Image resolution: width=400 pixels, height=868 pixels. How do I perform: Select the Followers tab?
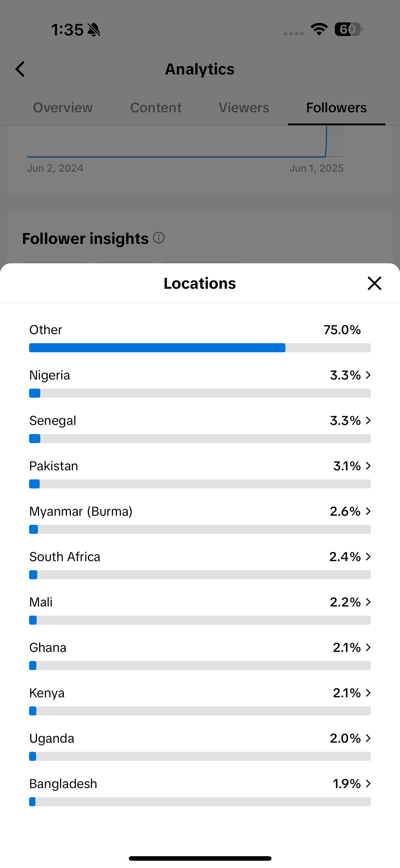tap(336, 108)
